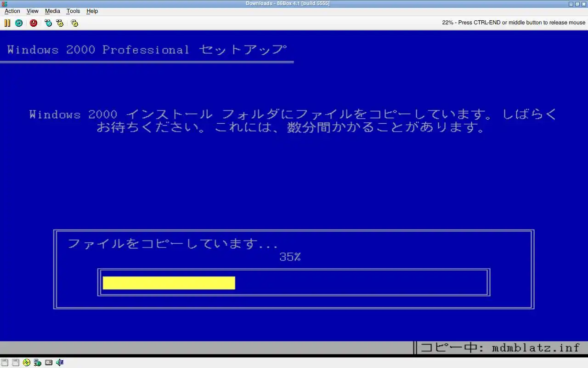Minimize the 86Box window
The width and height of the screenshot is (588, 368).
[x=571, y=4]
